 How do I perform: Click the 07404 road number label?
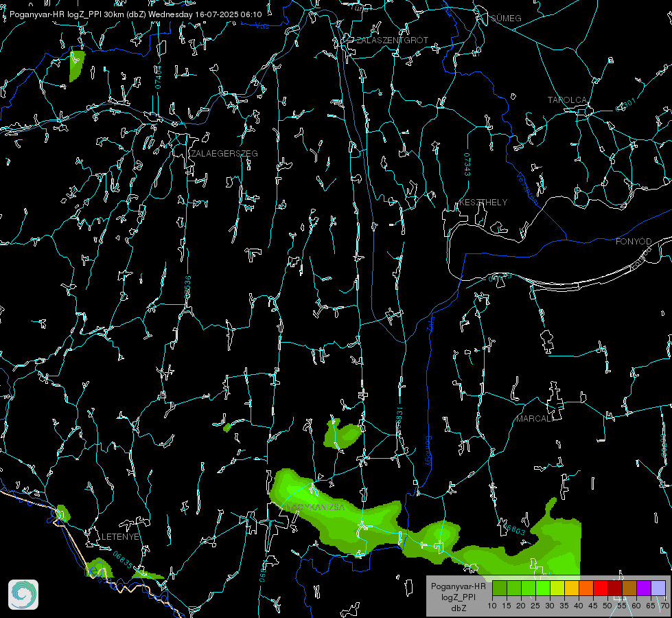click(x=158, y=77)
